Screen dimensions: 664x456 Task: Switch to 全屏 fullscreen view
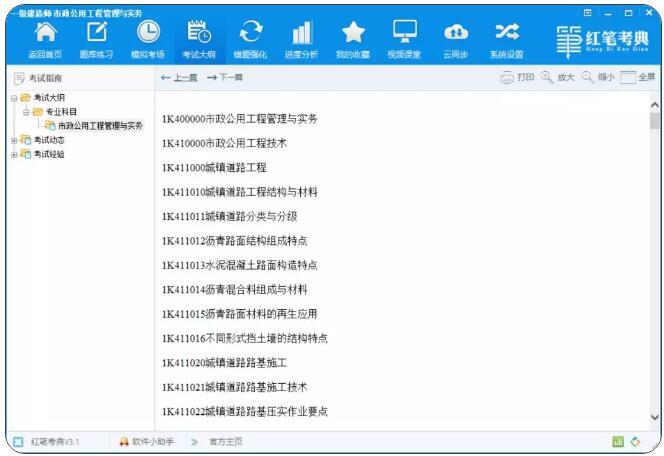[x=638, y=77]
